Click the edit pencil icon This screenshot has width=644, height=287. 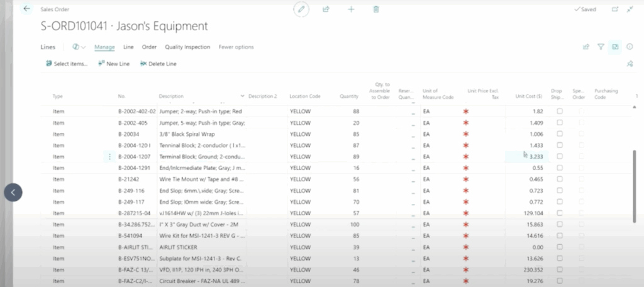(301, 9)
